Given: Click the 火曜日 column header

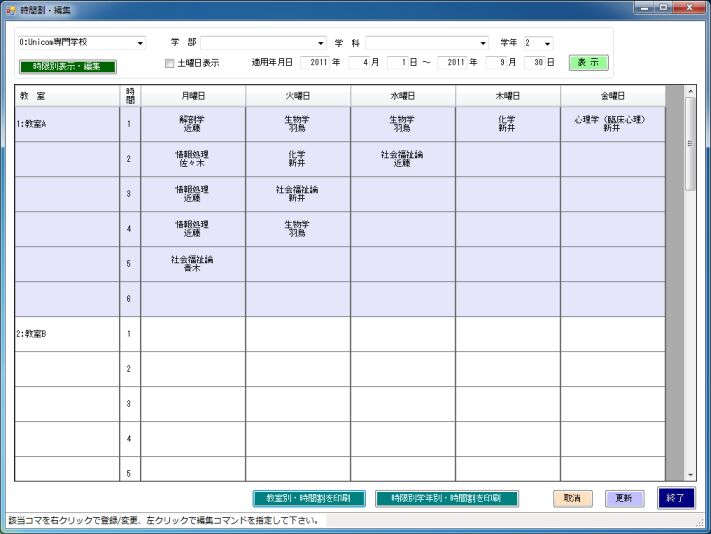Looking at the screenshot, I should (x=297, y=95).
